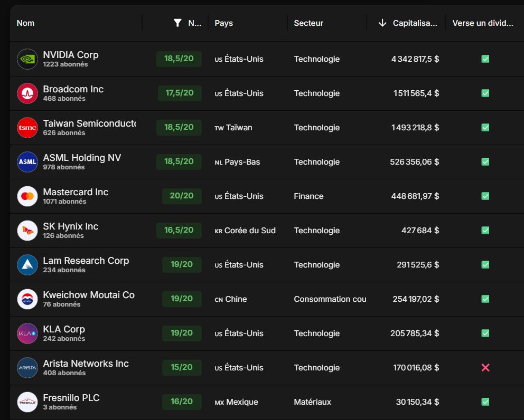This screenshot has height=420, width=524.
Task: Click the KLA Corp logo
Action: coord(27,333)
